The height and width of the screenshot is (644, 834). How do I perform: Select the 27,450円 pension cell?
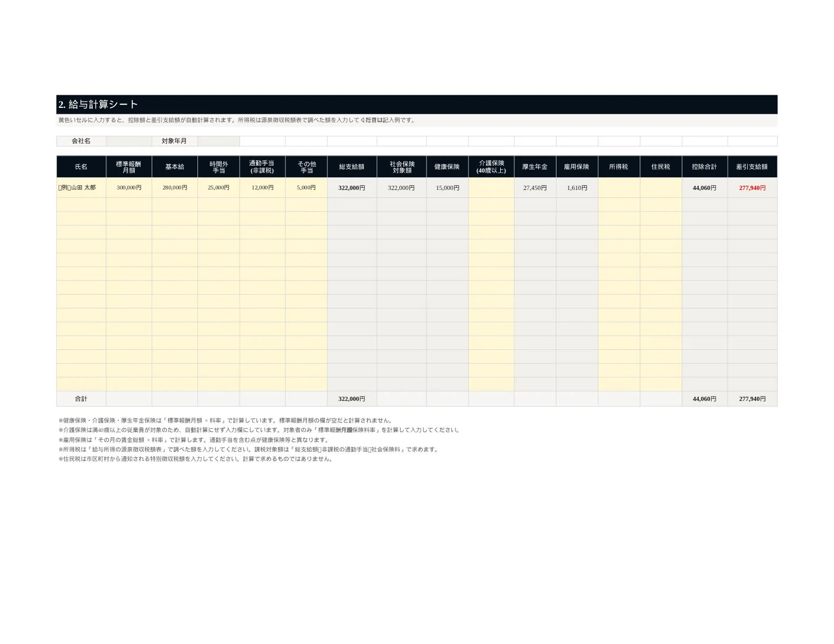click(x=535, y=188)
